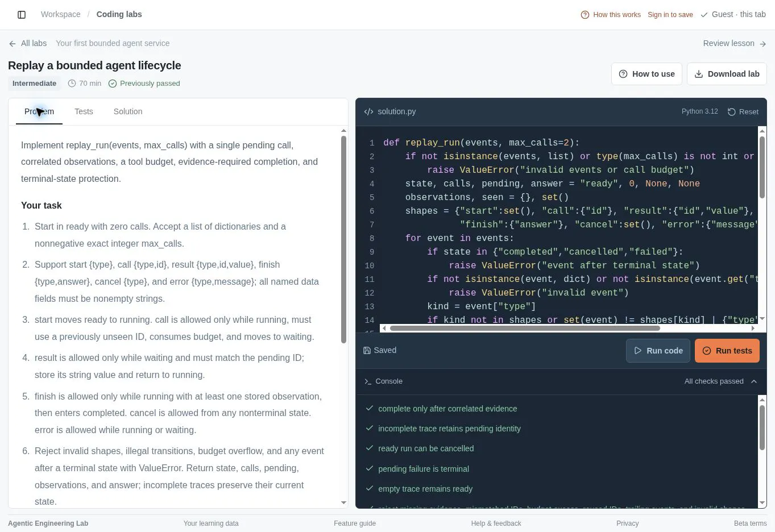Click checkmark for pending failure is terminal
The height and width of the screenshot is (532, 775).
pyautogui.click(x=370, y=468)
